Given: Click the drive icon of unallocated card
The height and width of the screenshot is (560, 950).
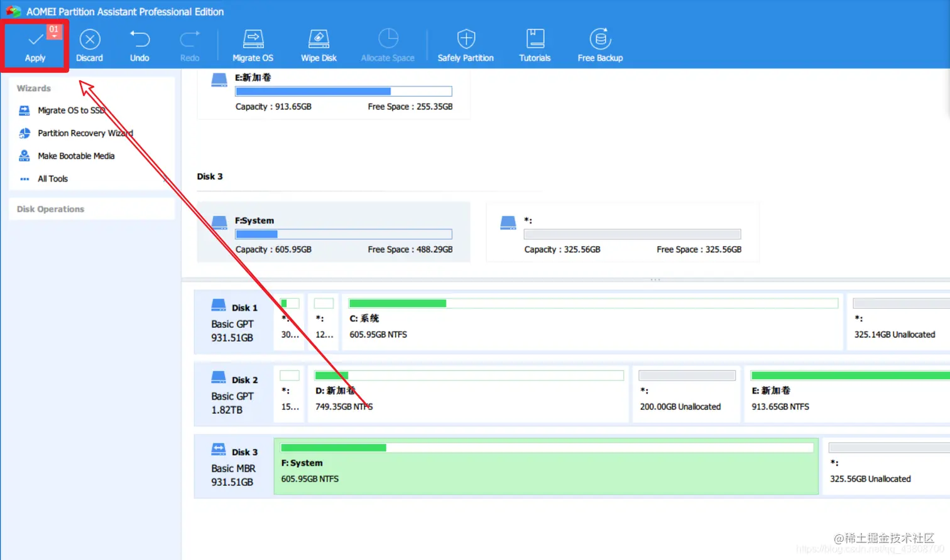Looking at the screenshot, I should (x=508, y=222).
